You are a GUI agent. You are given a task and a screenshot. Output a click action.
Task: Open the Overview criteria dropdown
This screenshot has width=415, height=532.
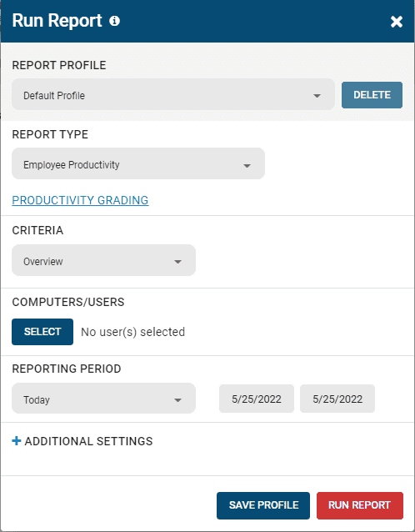[103, 260]
